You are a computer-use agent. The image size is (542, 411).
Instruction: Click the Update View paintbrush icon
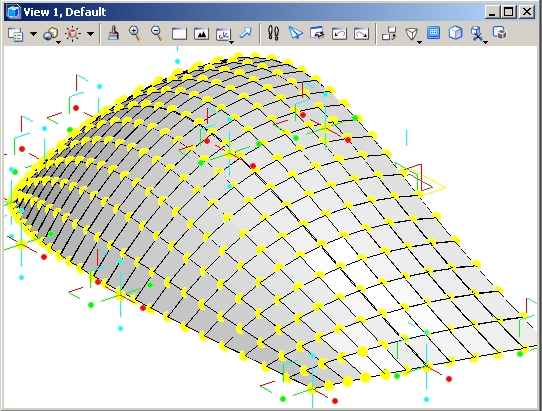[x=113, y=34]
